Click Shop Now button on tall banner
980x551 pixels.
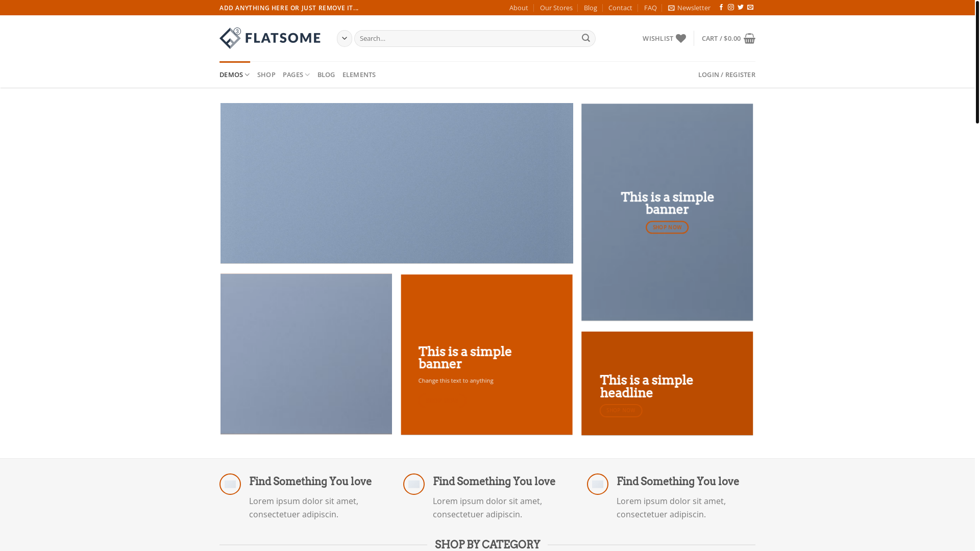pyautogui.click(x=667, y=228)
